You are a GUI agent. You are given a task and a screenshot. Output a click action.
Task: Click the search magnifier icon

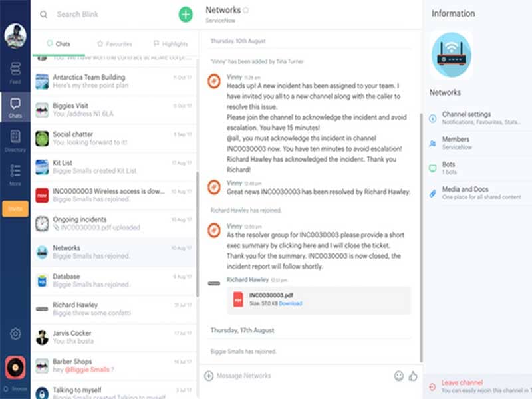tap(43, 14)
